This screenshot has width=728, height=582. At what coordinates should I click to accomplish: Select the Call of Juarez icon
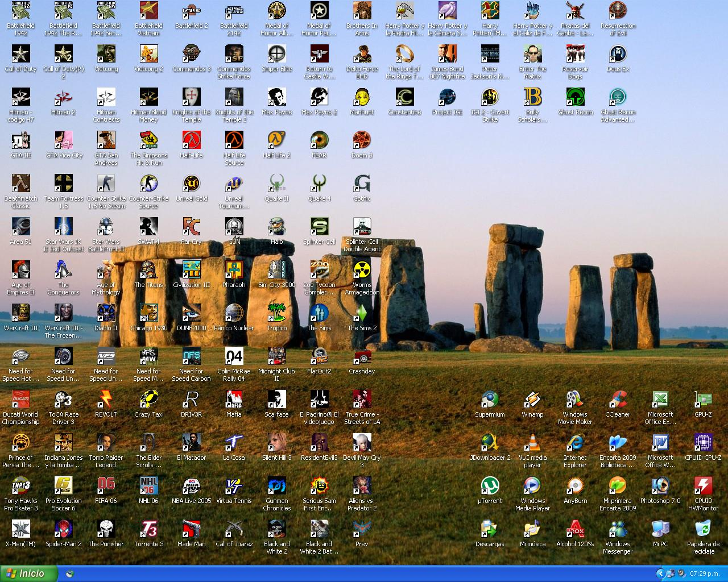234,534
